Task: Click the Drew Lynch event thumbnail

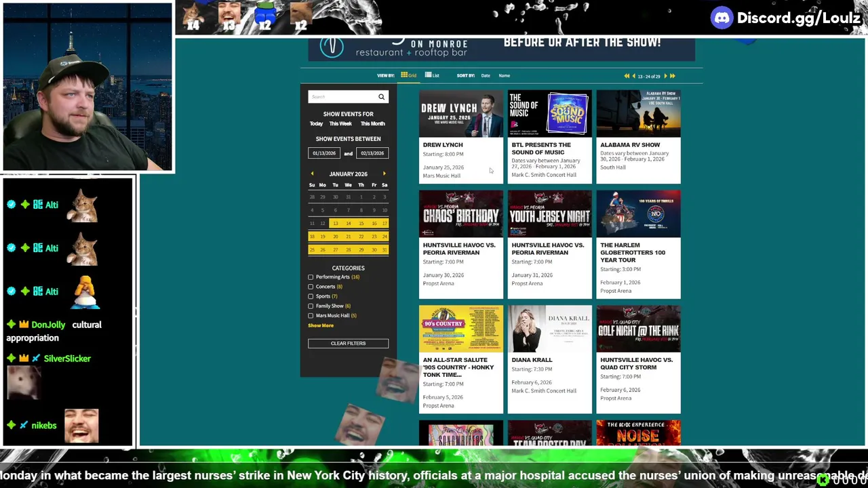Action: click(461, 113)
